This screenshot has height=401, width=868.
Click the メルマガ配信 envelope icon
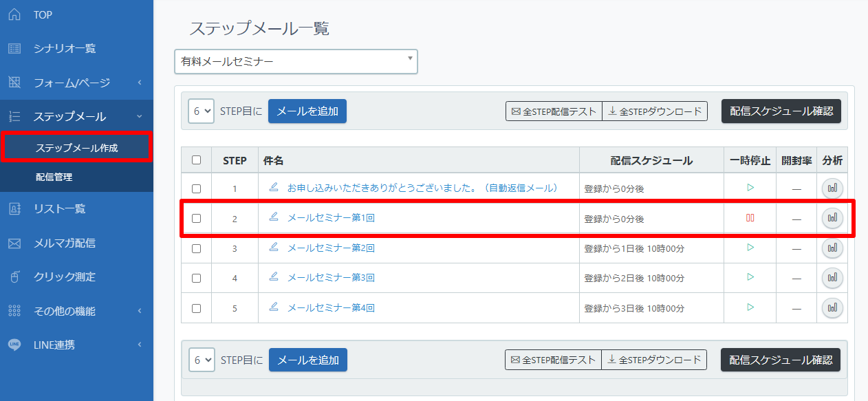(14, 243)
